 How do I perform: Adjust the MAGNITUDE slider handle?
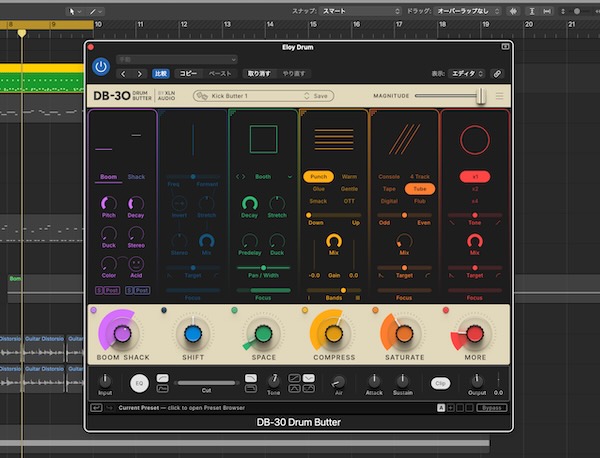481,96
